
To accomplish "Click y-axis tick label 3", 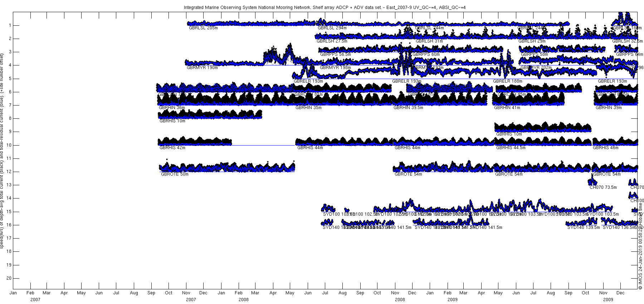I will click(9, 52).
